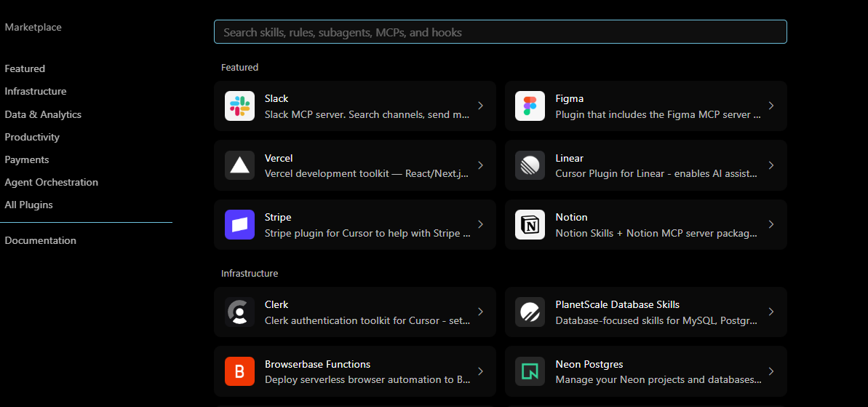This screenshot has width=868, height=407.
Task: Select Productivity in sidebar
Action: click(x=32, y=137)
